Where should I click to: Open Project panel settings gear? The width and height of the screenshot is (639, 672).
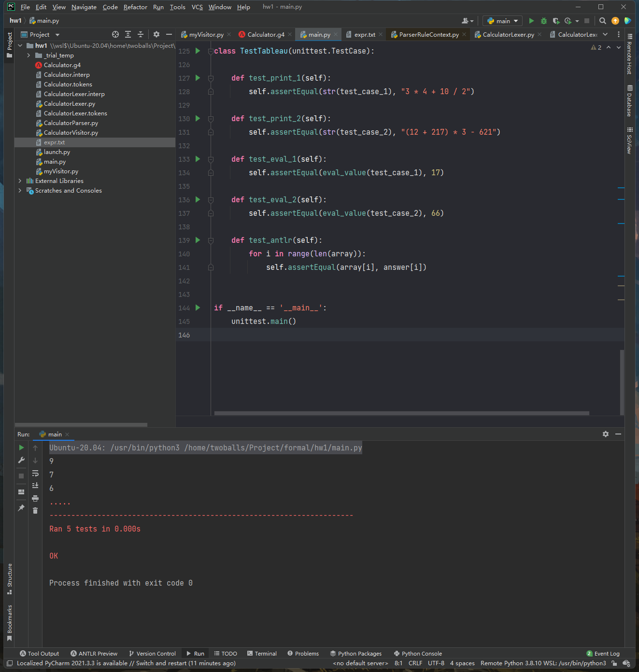(x=156, y=34)
